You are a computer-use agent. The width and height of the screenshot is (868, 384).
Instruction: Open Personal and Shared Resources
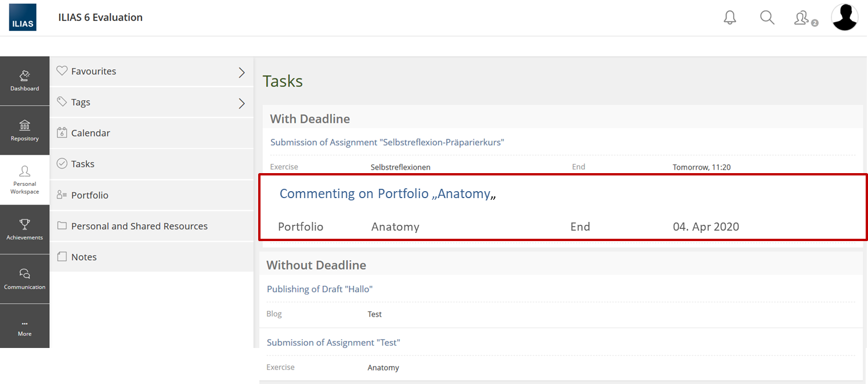[139, 226]
